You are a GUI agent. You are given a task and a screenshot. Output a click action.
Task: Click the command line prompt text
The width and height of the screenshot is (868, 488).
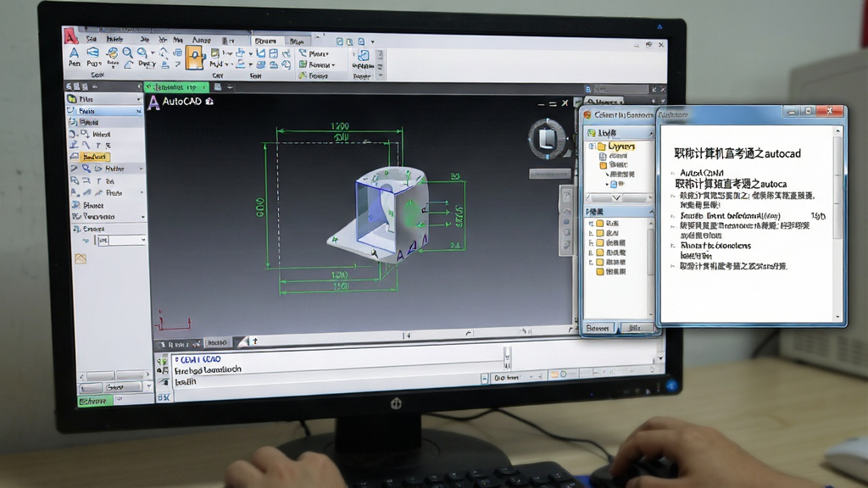209,369
